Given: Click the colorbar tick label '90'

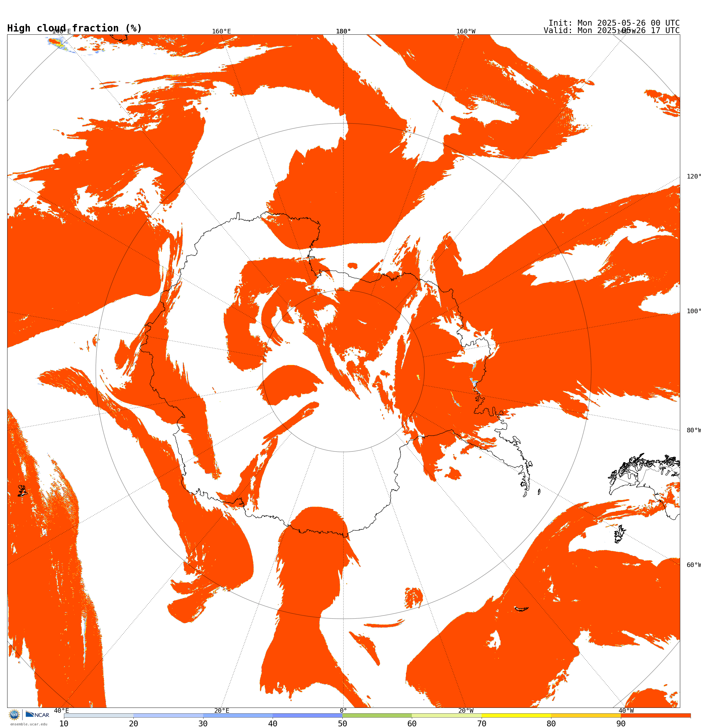Looking at the screenshot, I should click(x=621, y=723).
